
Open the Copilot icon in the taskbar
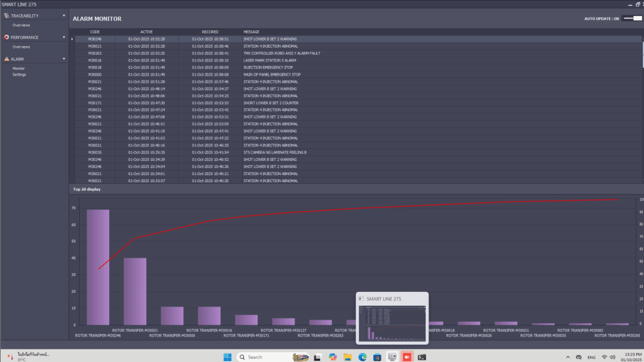coord(333,357)
